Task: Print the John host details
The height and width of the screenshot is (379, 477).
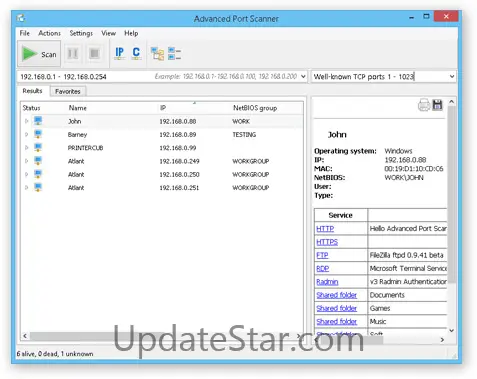Action: [x=424, y=105]
